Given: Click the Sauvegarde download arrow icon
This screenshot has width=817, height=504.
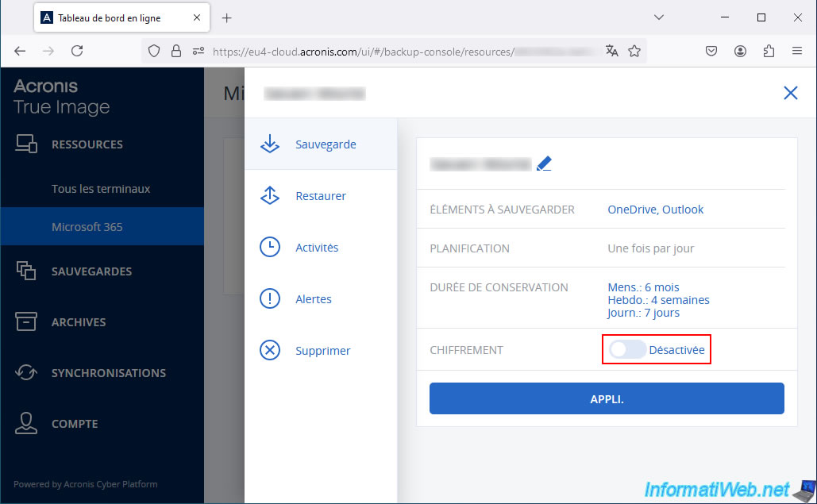Looking at the screenshot, I should [270, 144].
